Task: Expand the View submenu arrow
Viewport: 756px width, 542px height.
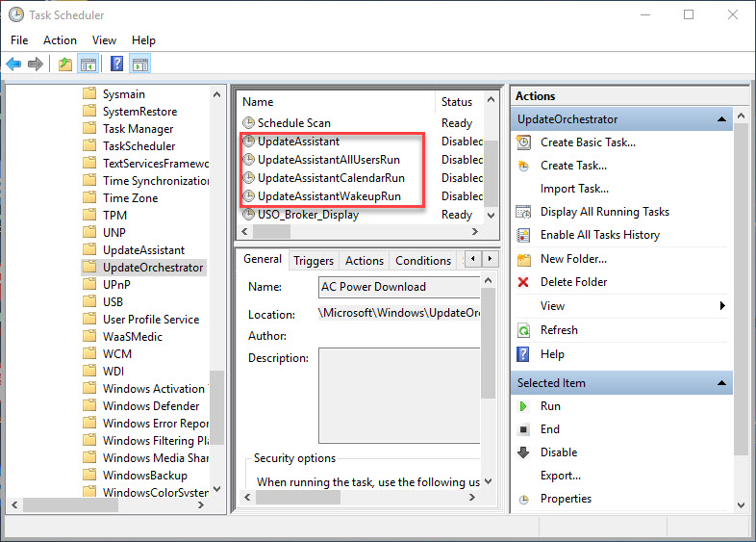Action: coord(722,306)
